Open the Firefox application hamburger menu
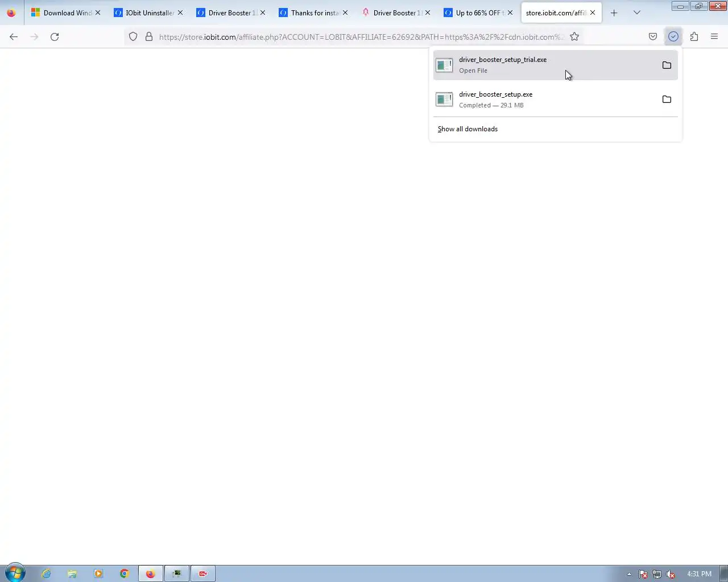 pos(714,37)
